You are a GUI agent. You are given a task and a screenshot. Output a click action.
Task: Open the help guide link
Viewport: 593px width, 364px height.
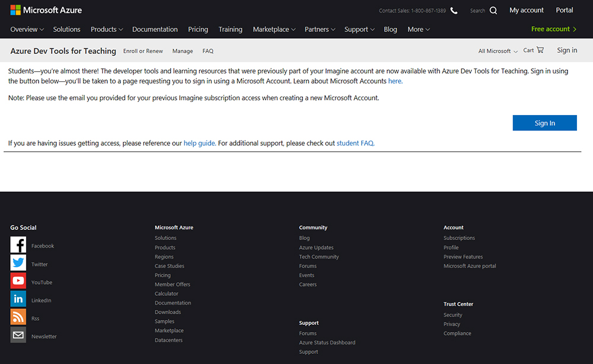point(200,143)
